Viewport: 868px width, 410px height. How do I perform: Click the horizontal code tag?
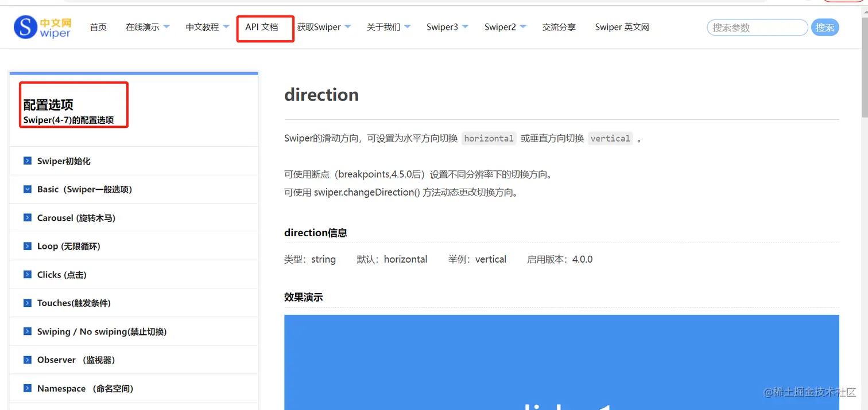(x=489, y=138)
